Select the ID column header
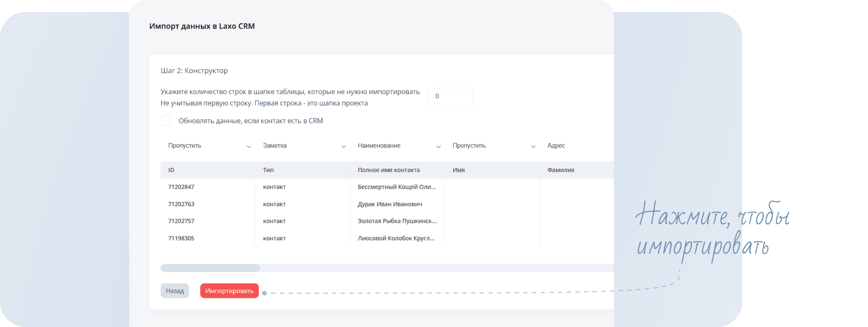The image size is (868, 327). (x=171, y=170)
